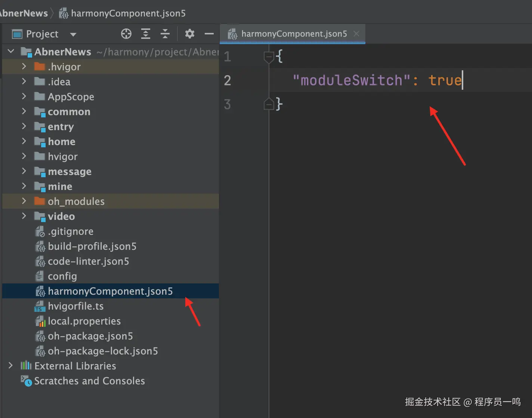
Task: Expand the entry module
Action: click(24, 126)
